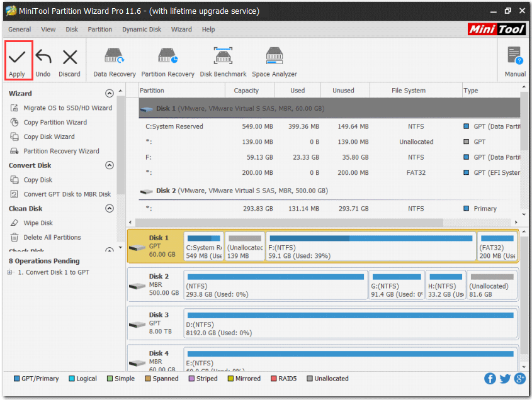Open Partition Recovery tool
Screen dimensions: 532x400
[x=167, y=61]
